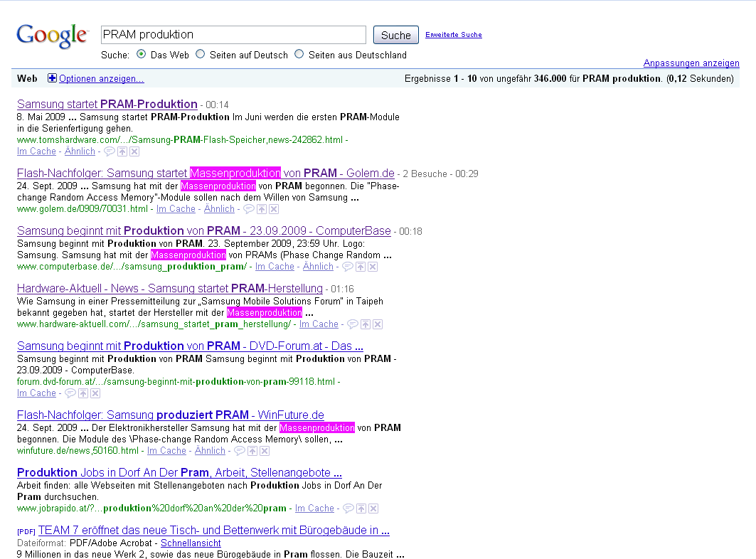Open 'Samsung startet PRAM-Produktion' result

point(107,104)
